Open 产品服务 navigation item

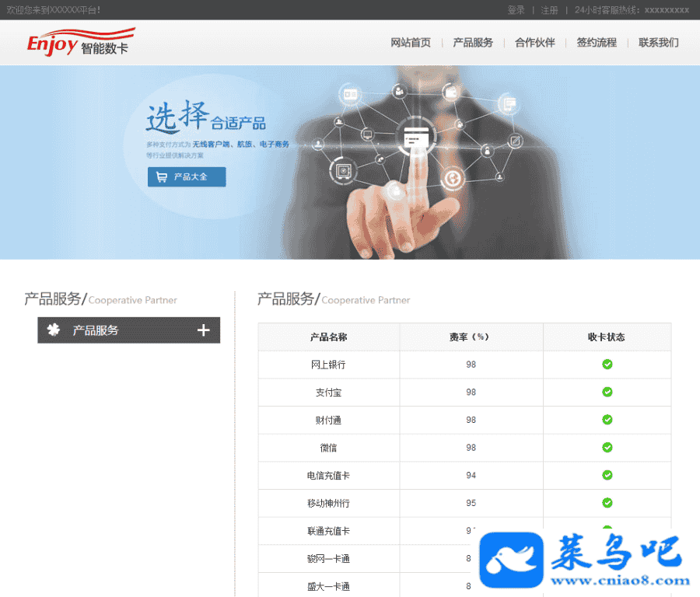pyautogui.click(x=473, y=43)
